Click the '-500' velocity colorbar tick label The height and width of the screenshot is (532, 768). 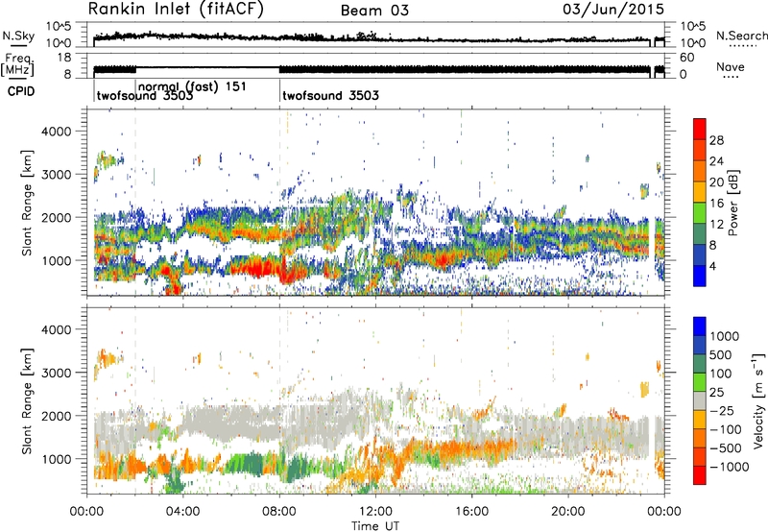point(726,447)
